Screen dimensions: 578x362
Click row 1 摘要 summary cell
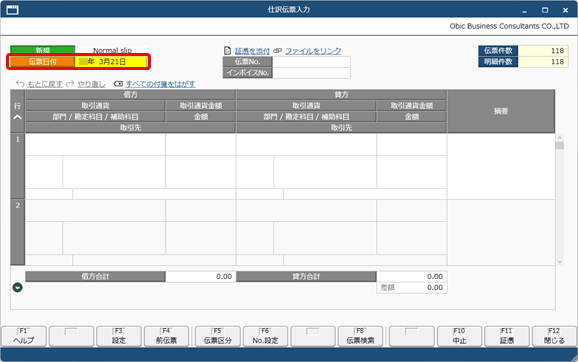(x=501, y=167)
